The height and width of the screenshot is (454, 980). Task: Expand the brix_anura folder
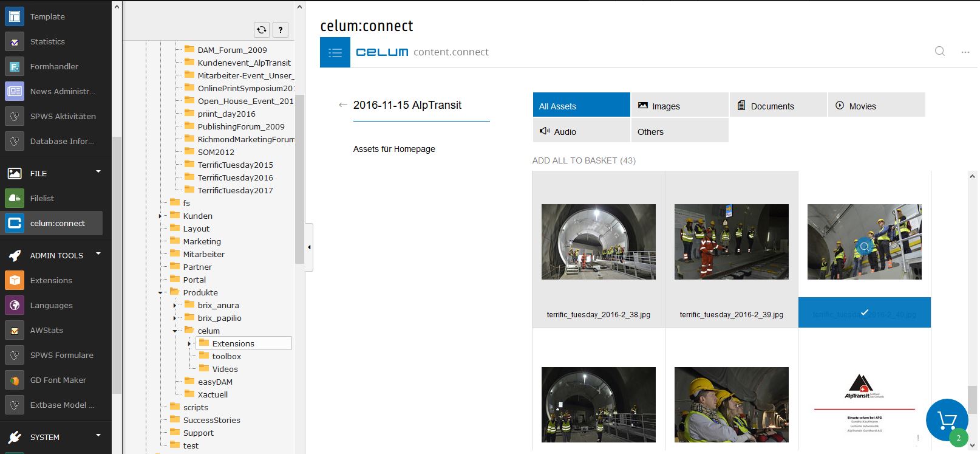click(x=175, y=305)
